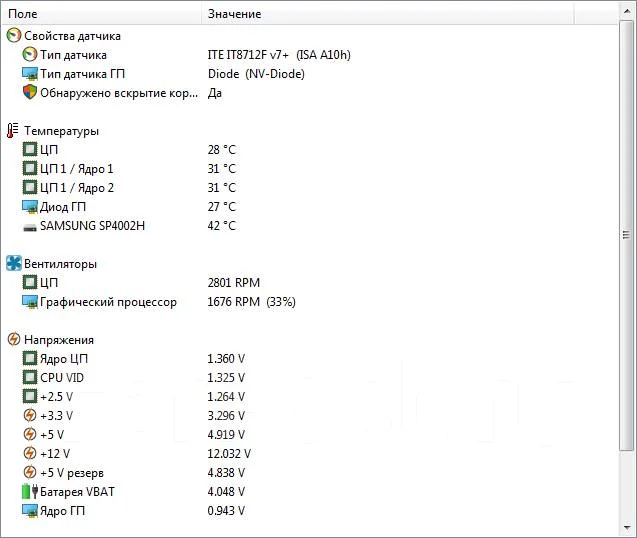637x538 pixels.
Task: Select the 1.360 V value
Action: pyautogui.click(x=226, y=358)
